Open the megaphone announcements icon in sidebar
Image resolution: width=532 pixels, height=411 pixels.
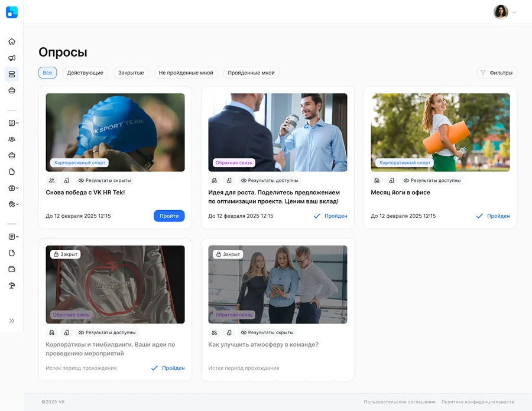[12, 58]
